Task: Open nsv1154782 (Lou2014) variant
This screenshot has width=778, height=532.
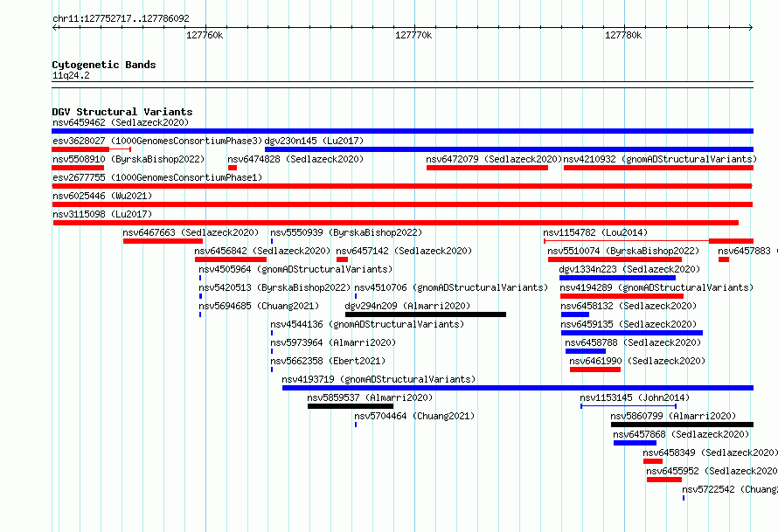Action: click(595, 232)
